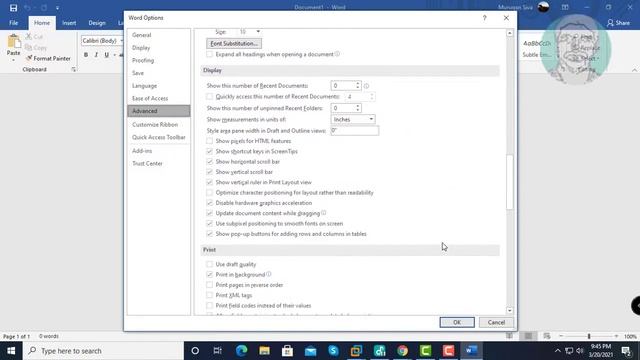Switch to the Insert ribbon tab
Screen dimensions: 640x360
point(69,23)
